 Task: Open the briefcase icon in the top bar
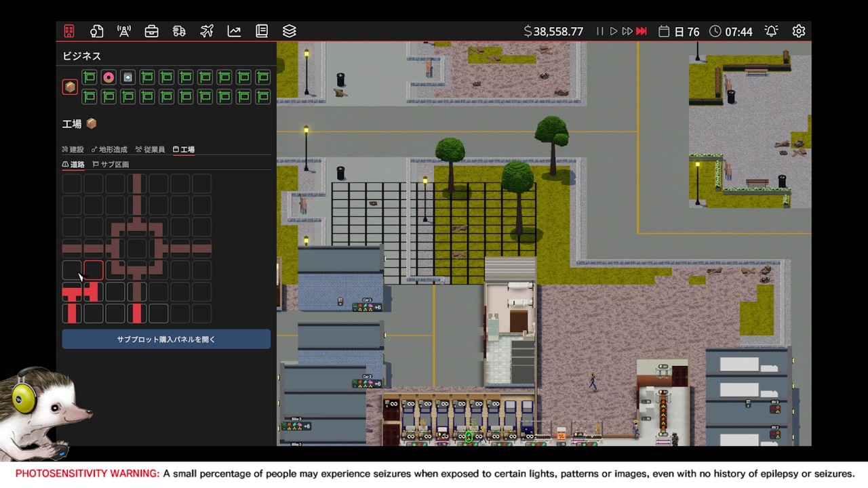click(152, 31)
